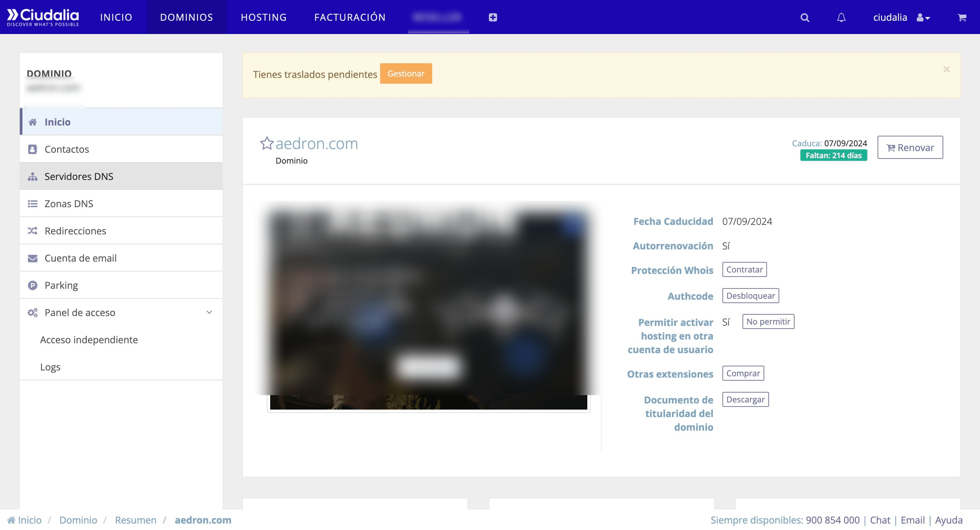Open Parking in sidebar

click(x=61, y=285)
